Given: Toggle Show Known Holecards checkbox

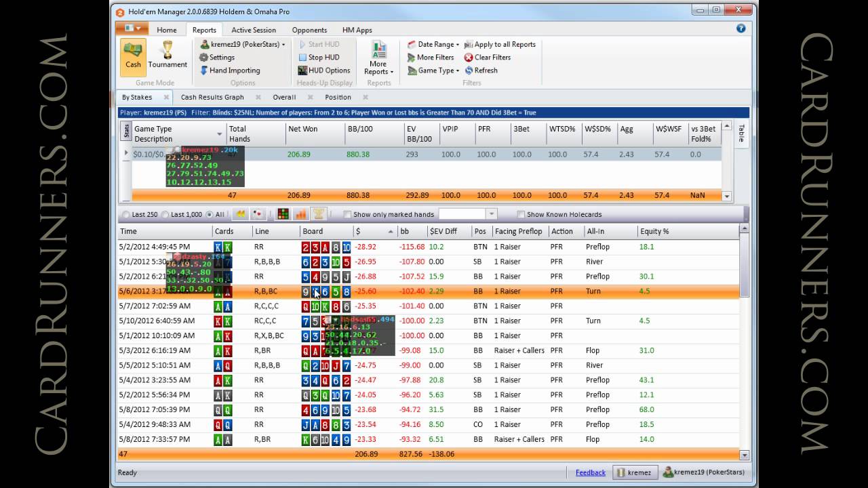Looking at the screenshot, I should pos(521,215).
